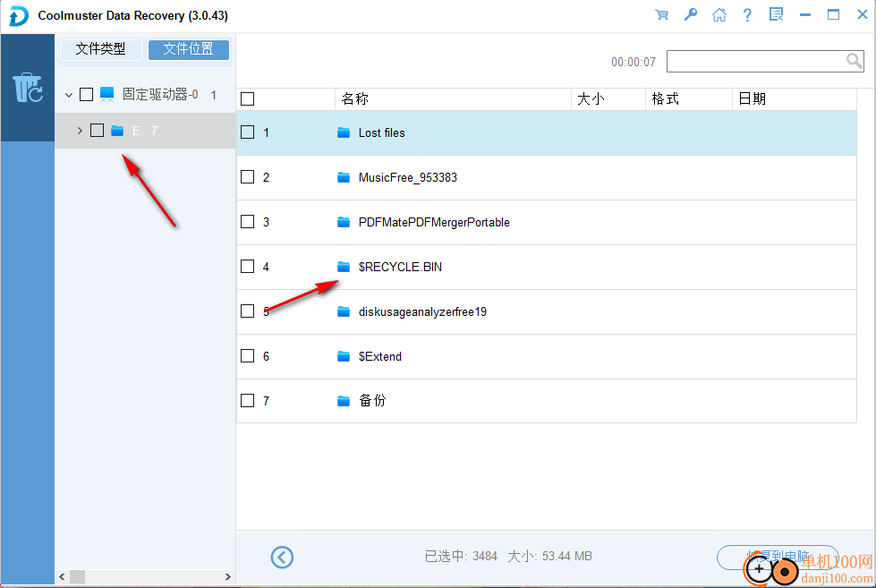Select the diskusageanalyzerfree19 name text

click(422, 311)
